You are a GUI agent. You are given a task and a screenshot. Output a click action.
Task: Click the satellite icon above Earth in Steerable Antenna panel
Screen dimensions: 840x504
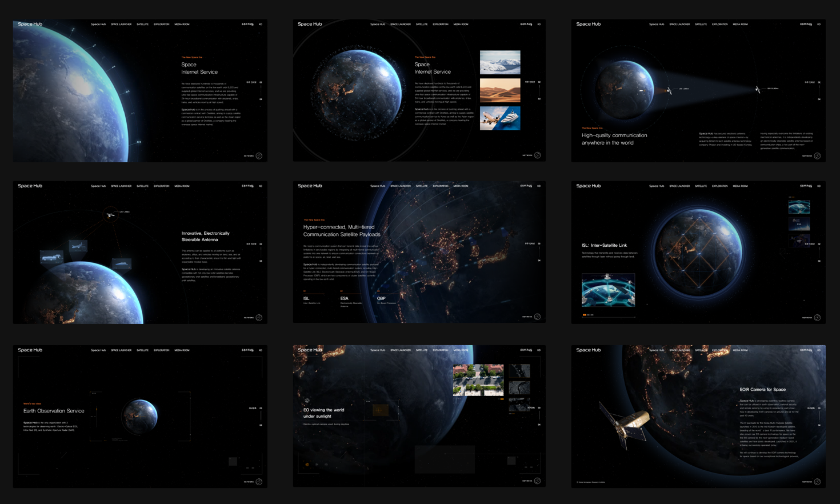point(110,214)
